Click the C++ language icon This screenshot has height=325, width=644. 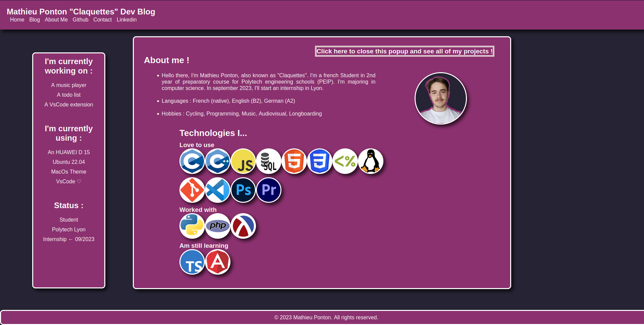[x=218, y=161]
